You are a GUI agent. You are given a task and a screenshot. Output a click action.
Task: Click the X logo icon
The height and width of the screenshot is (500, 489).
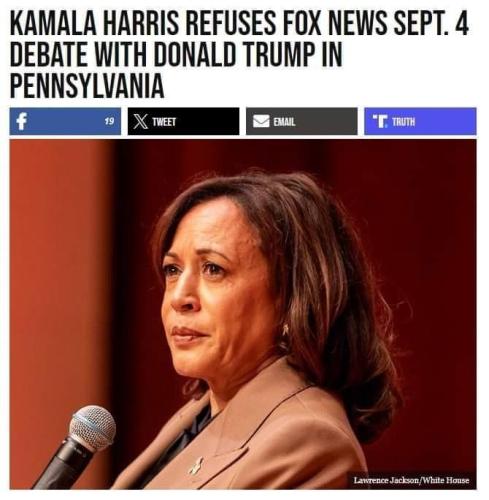tap(140, 121)
